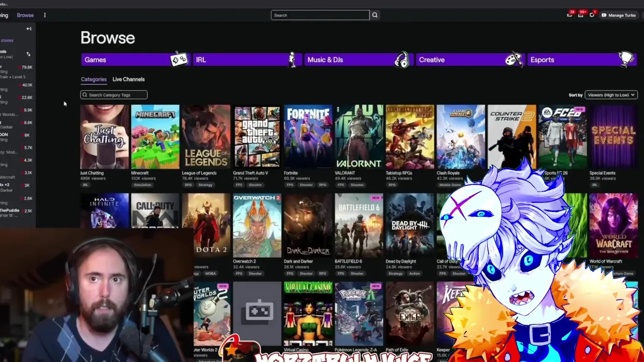Open the Path of Exile cover

[x=410, y=314]
